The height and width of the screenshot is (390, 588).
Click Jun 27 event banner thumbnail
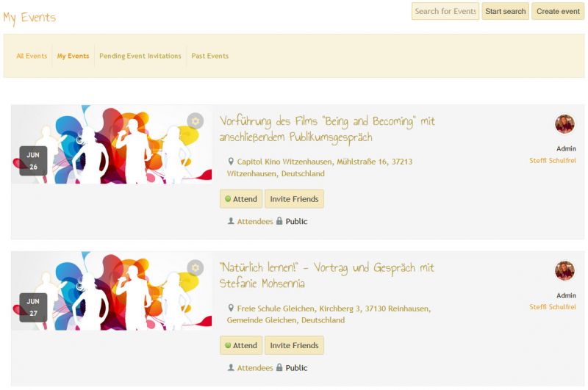tap(112, 291)
